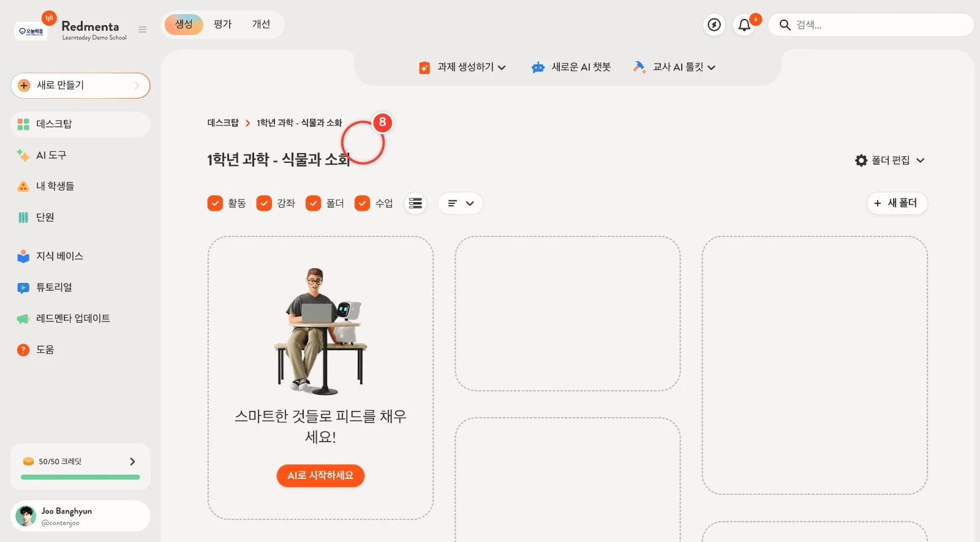Click the AI 도구 sparkle icon
The width and height of the screenshot is (980, 542).
click(23, 156)
